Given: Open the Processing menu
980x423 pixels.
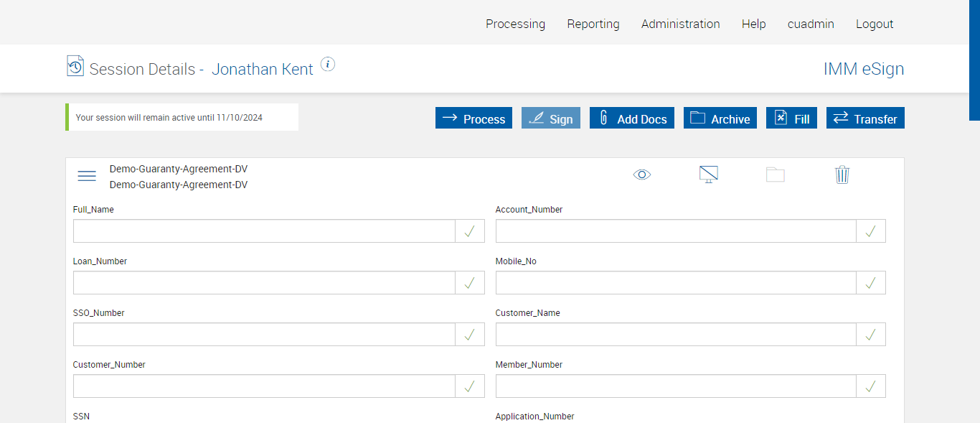Looking at the screenshot, I should (515, 24).
